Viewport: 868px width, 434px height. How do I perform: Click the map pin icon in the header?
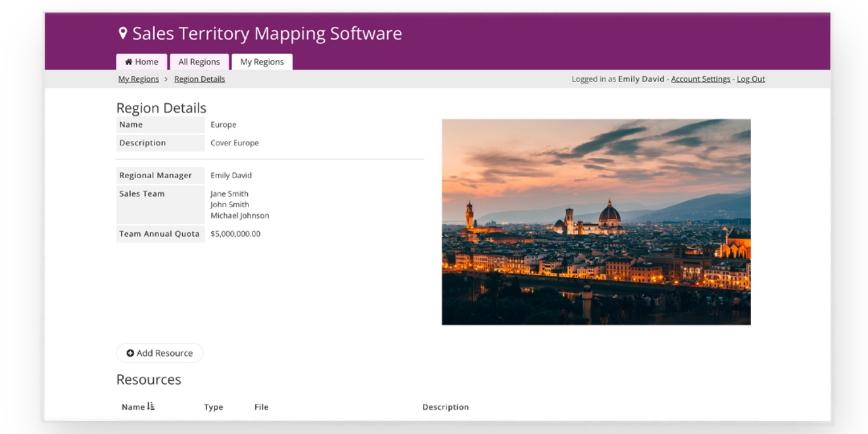point(122,33)
